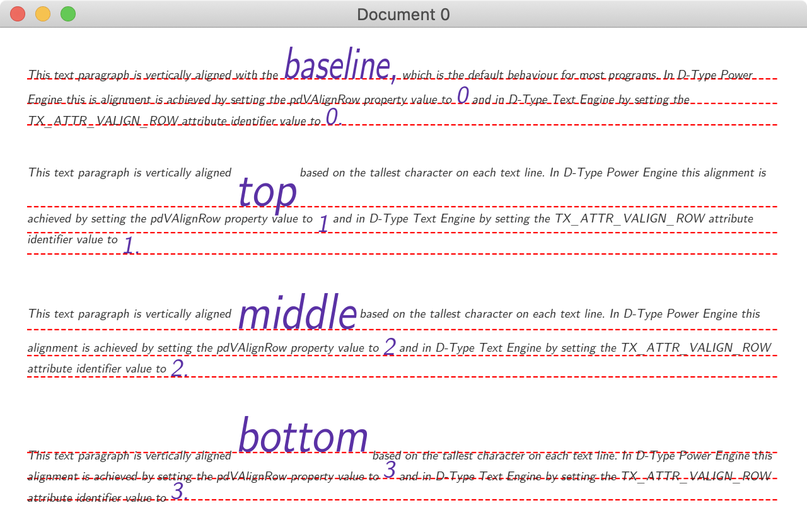Click "TX_ATTR_VALIGN_ROW" in the top paragraph
The image size is (807, 532).
(630, 219)
